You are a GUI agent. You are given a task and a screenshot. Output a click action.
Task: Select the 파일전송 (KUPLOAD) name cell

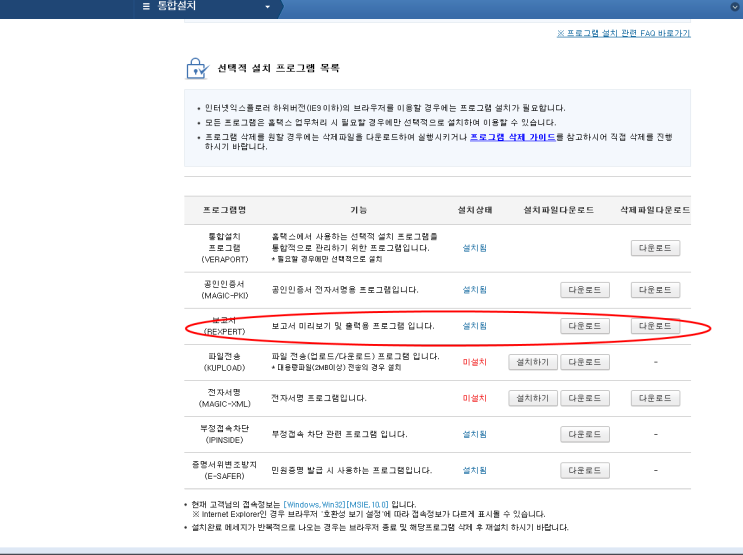point(225,362)
